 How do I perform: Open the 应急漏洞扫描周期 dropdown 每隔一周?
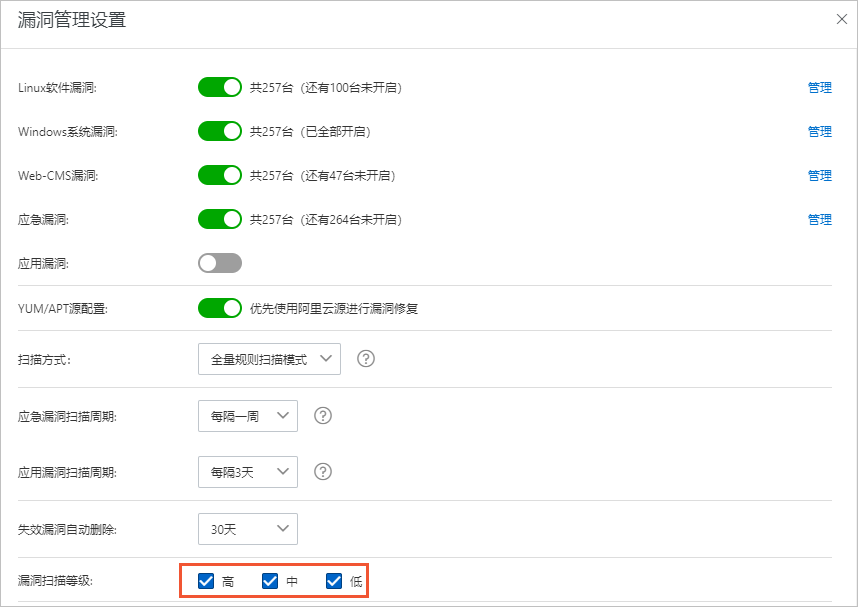248,416
